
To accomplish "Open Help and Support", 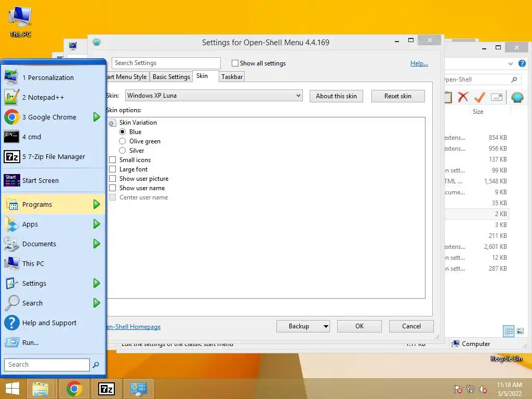I will pyautogui.click(x=54, y=323).
